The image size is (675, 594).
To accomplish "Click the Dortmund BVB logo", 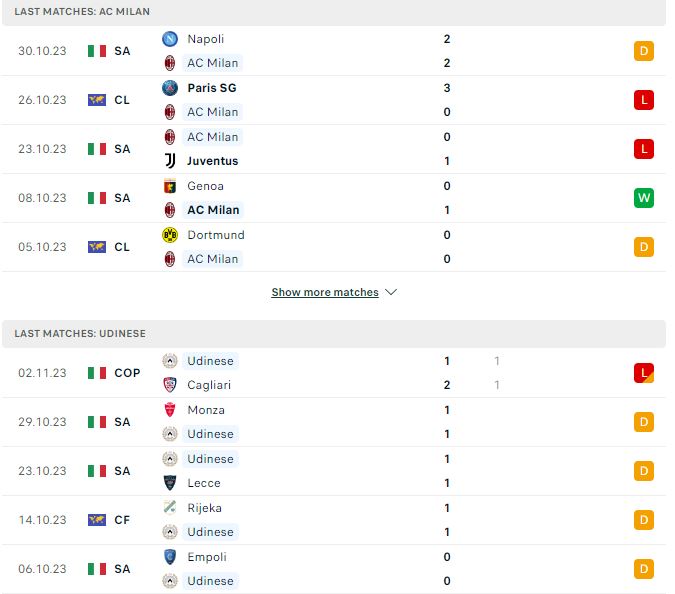I will [x=170, y=235].
